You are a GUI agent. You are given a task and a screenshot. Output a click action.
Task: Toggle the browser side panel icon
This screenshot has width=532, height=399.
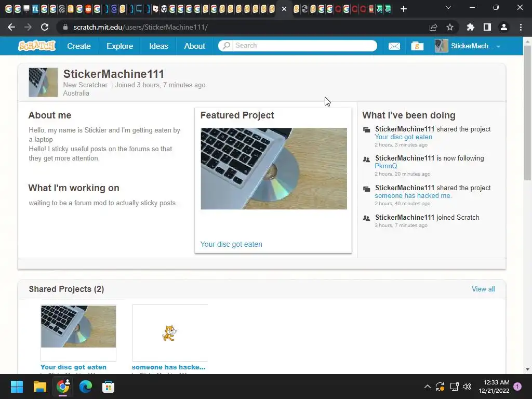point(487,27)
